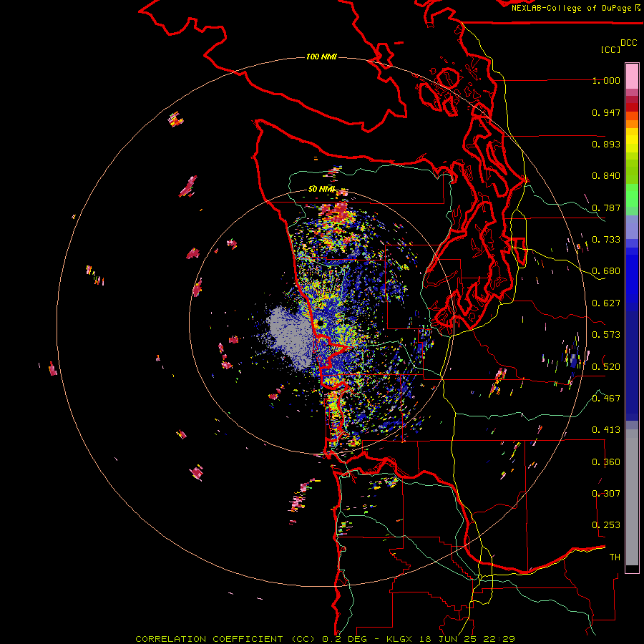Image resolution: width=644 pixels, height=644 pixels.
Task: Click the 0.893 scale value
Action: (x=606, y=144)
